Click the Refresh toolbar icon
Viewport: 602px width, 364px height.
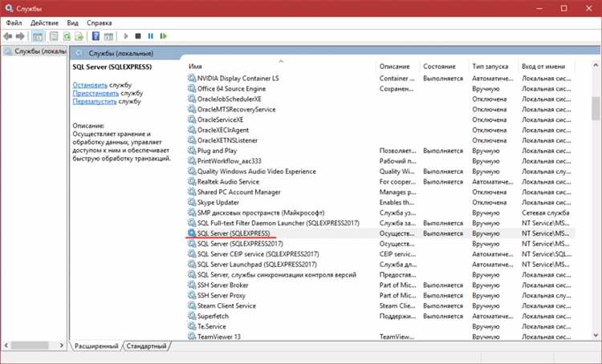[x=67, y=36]
